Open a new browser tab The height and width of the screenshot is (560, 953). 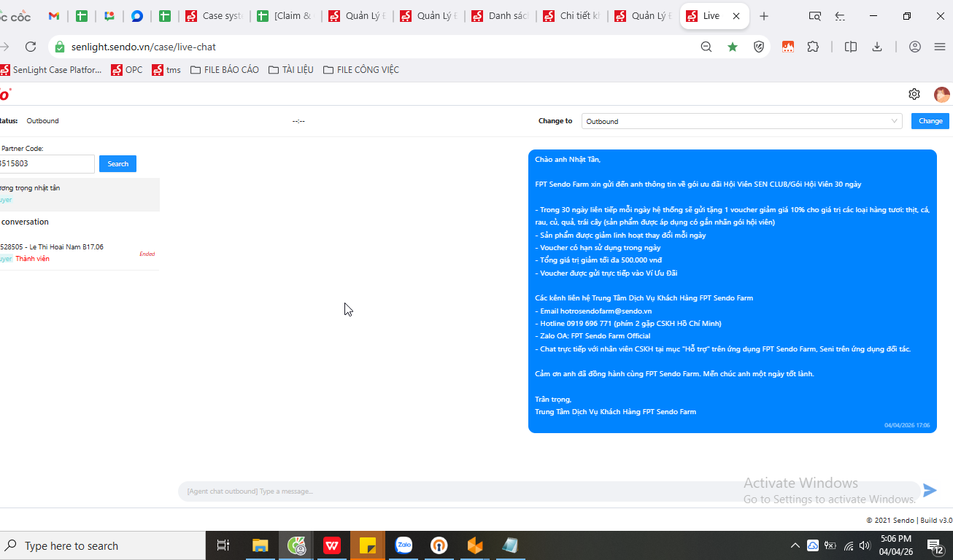(764, 16)
